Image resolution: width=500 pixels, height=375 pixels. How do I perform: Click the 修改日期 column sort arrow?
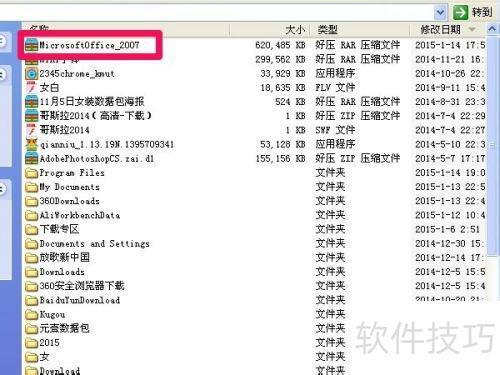[x=472, y=30]
